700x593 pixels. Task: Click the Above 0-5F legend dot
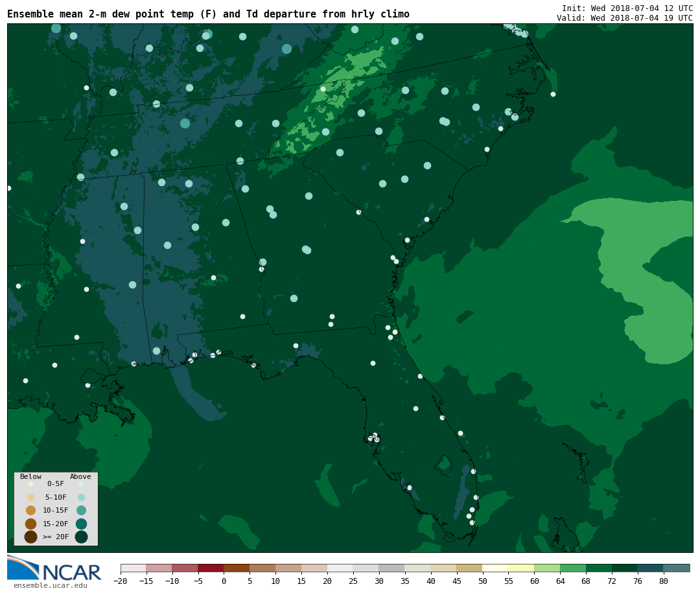pos(81,483)
